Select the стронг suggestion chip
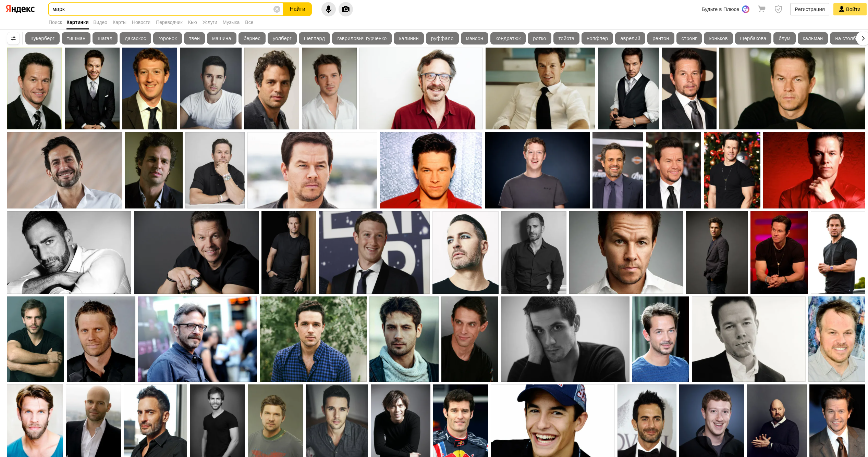This screenshot has height=457, width=868. 689,38
